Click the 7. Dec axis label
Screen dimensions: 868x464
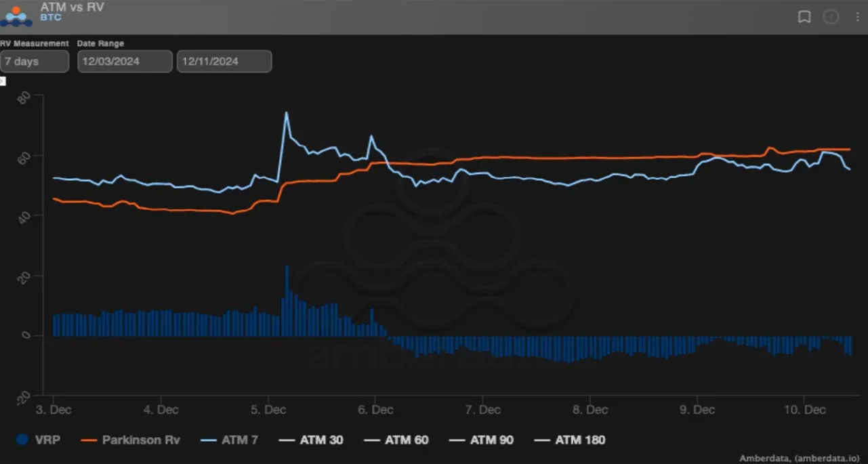tap(482, 410)
